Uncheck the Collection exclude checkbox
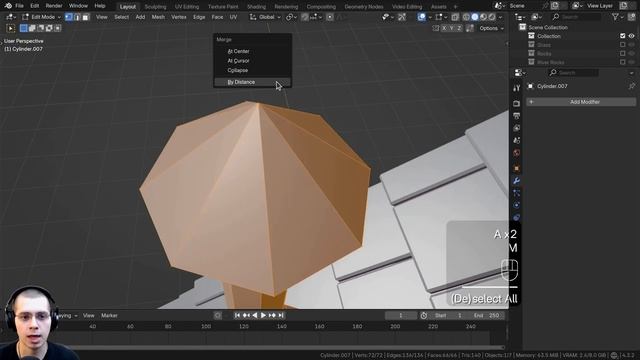This screenshot has width=640, height=360. (622, 36)
